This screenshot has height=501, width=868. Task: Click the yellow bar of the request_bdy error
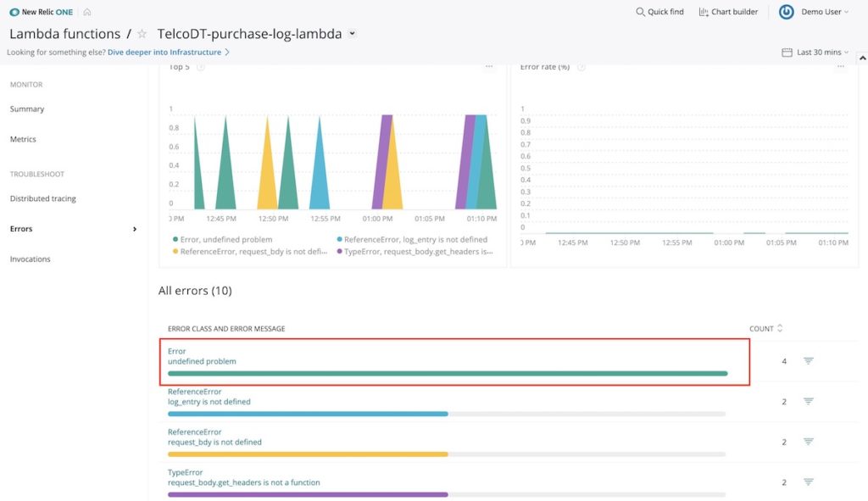(x=308, y=454)
